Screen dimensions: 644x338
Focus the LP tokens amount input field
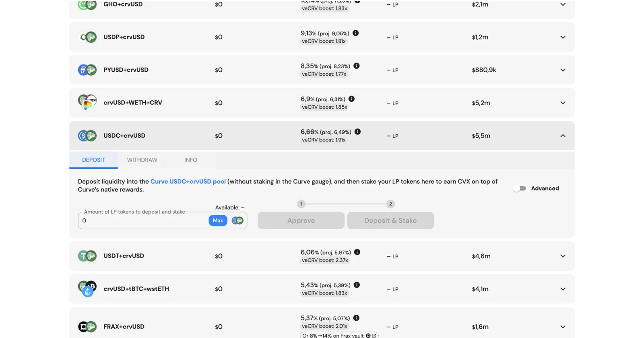point(143,220)
